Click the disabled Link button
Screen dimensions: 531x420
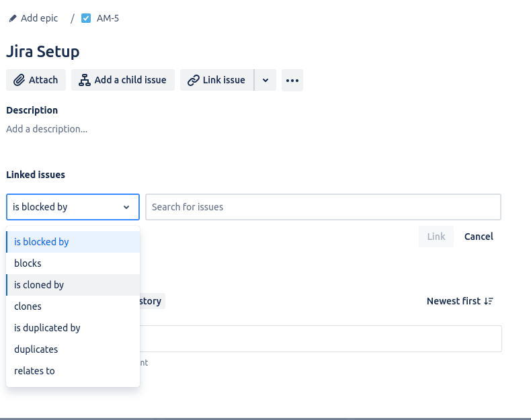436,237
